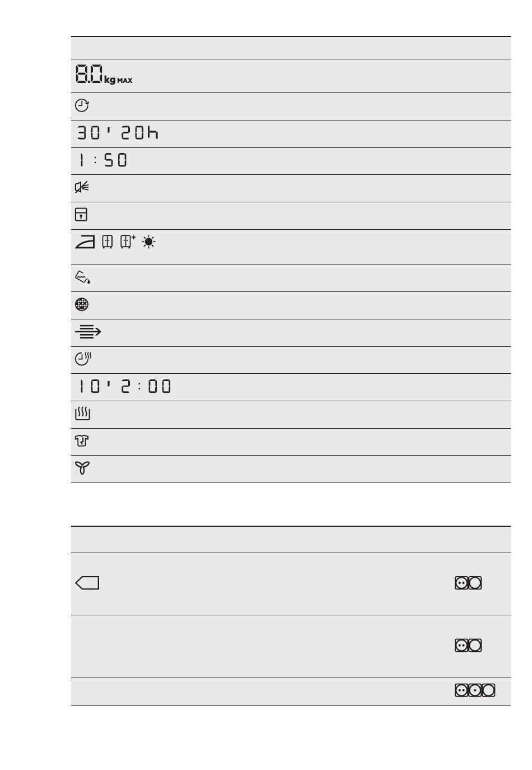Click the cooling phase fan icon
Image resolution: width=532 pixels, height=770 pixels.
coord(82,469)
